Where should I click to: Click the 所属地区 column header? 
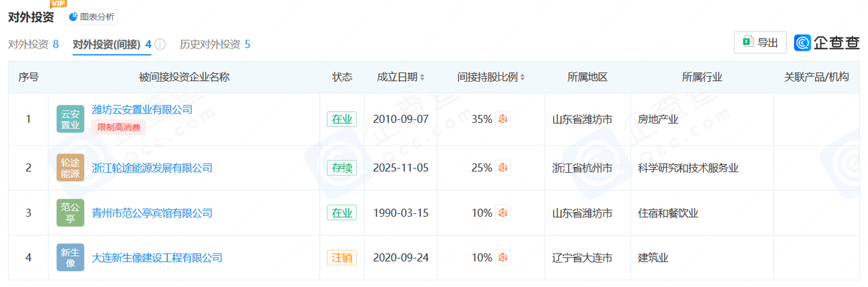[x=587, y=77]
